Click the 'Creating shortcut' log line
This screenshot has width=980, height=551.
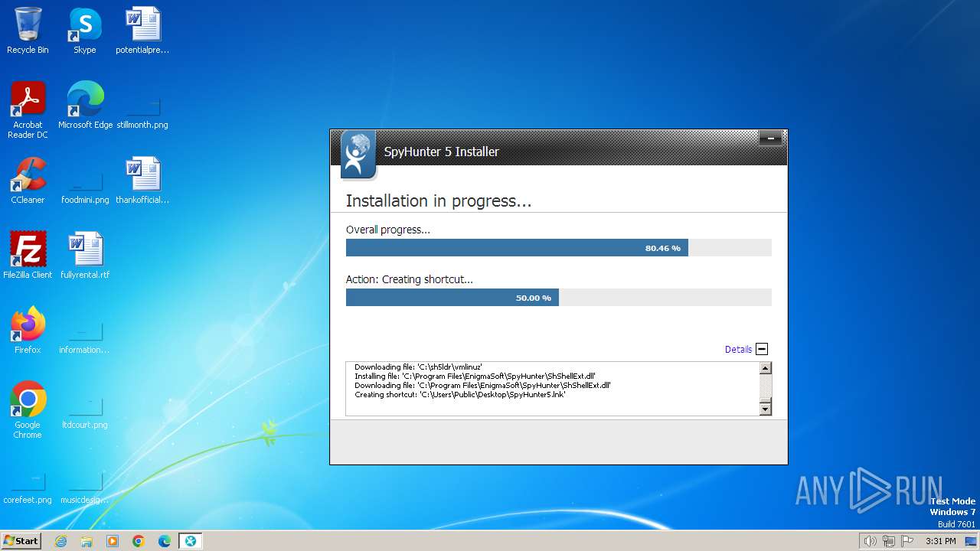coord(459,395)
